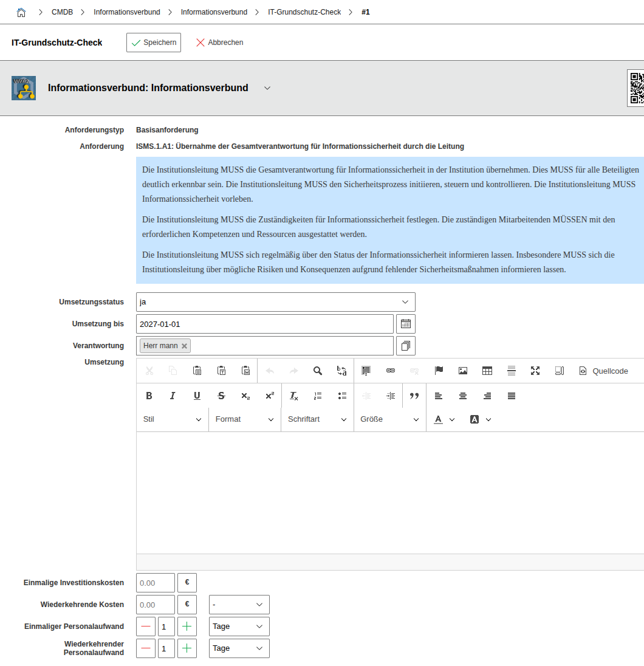The width and height of the screenshot is (644, 666).
Task: Open the text color picker
Action: point(444,419)
